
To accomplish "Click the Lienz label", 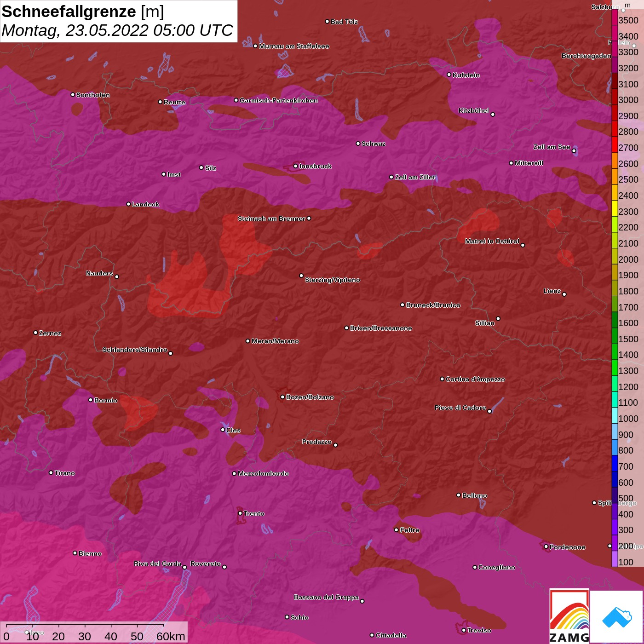I will (x=552, y=291).
